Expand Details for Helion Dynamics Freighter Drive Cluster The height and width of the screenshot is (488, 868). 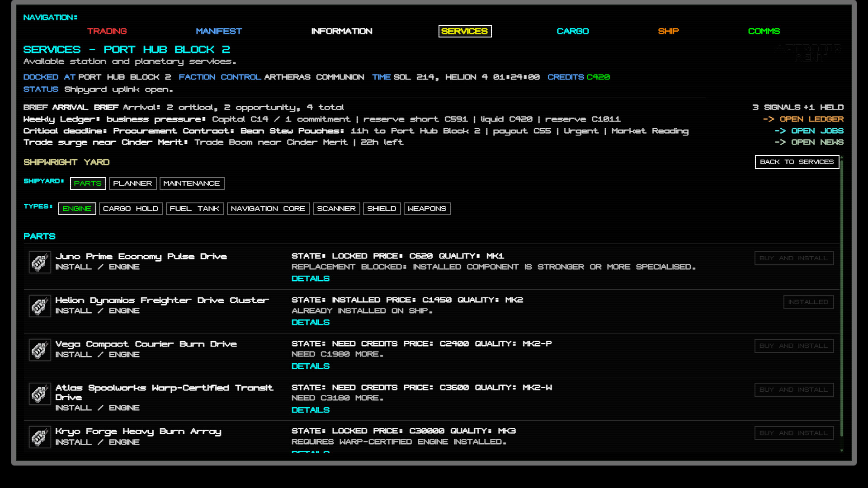tap(311, 323)
